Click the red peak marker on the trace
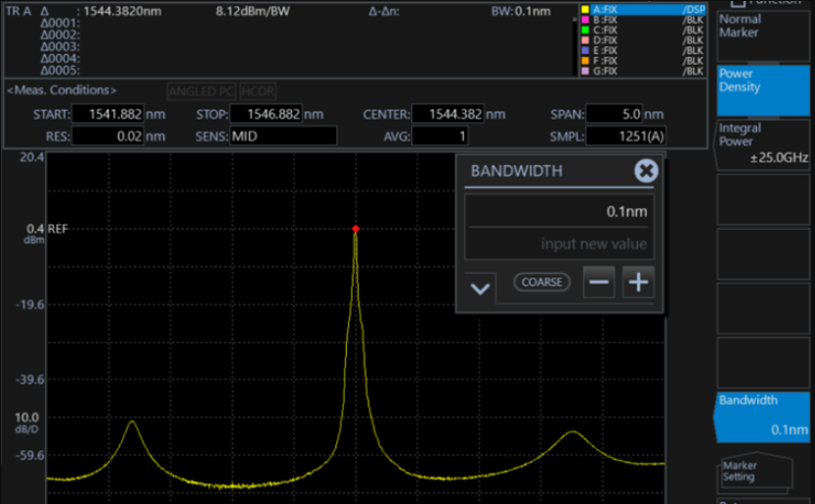This screenshot has height=504, width=815. click(355, 229)
